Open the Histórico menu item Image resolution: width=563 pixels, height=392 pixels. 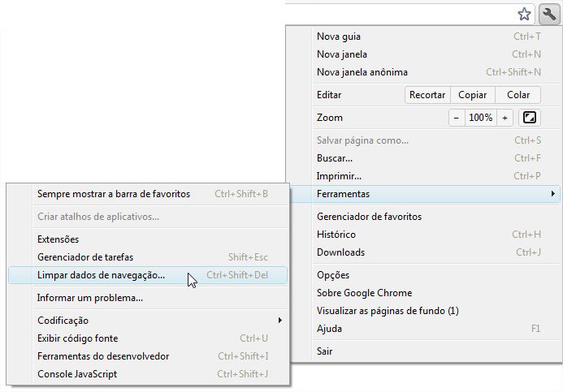tap(337, 235)
